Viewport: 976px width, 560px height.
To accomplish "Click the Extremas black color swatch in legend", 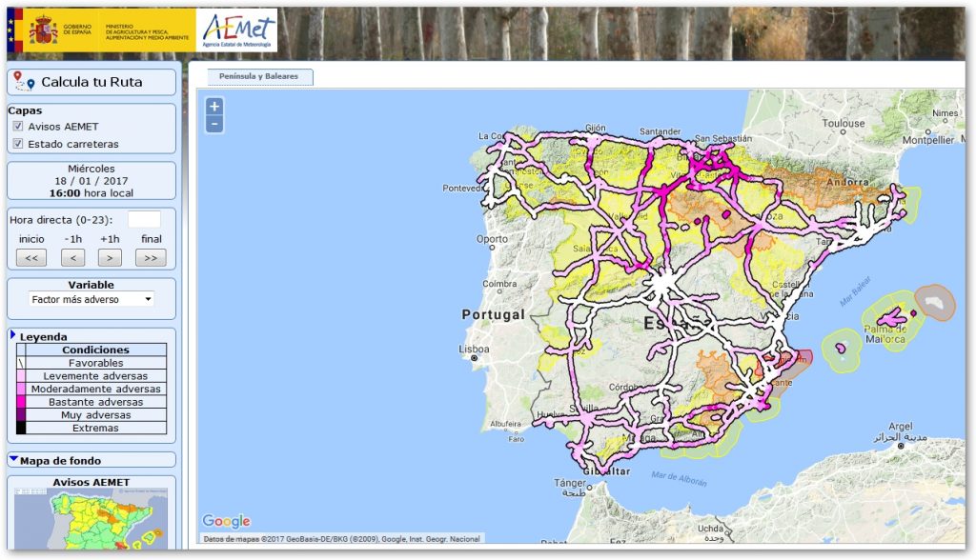I will (x=21, y=428).
